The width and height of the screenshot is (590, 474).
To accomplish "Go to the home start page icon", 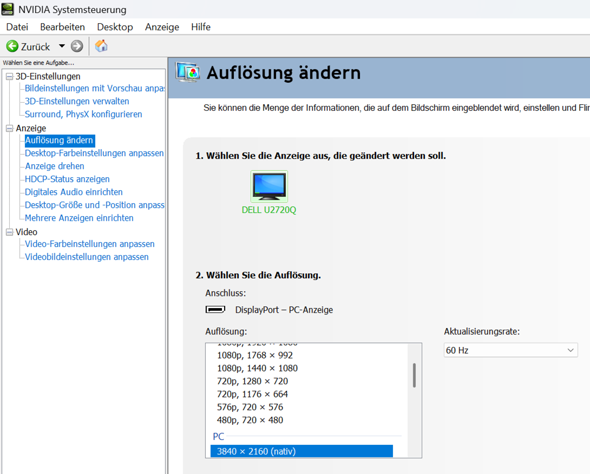I will (101, 46).
